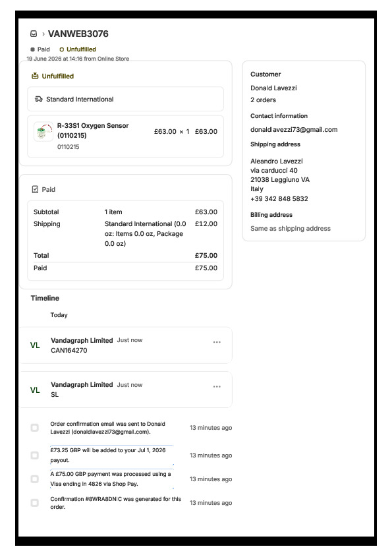Tick the checkbox next to £73.25 payout event

(35, 455)
